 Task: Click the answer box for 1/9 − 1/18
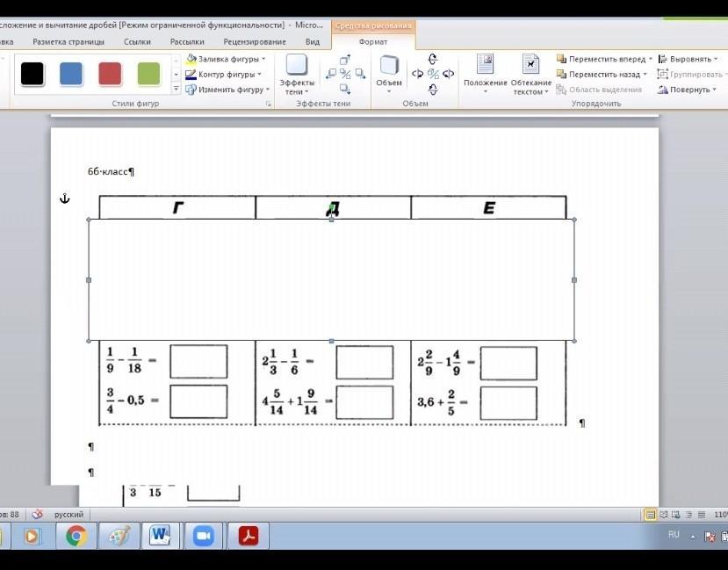pos(198,361)
